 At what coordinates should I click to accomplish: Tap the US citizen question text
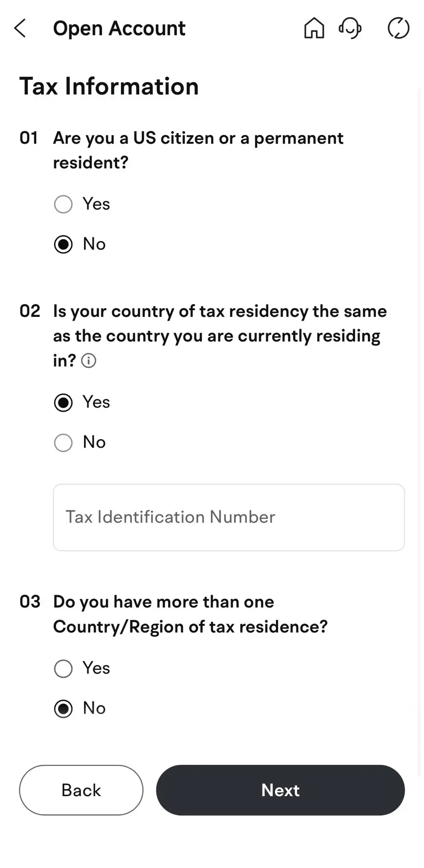click(198, 150)
